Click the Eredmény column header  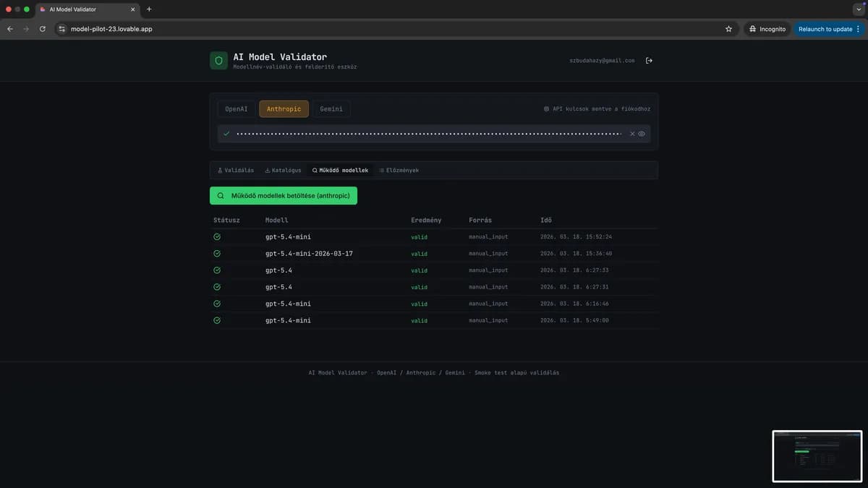click(x=426, y=220)
